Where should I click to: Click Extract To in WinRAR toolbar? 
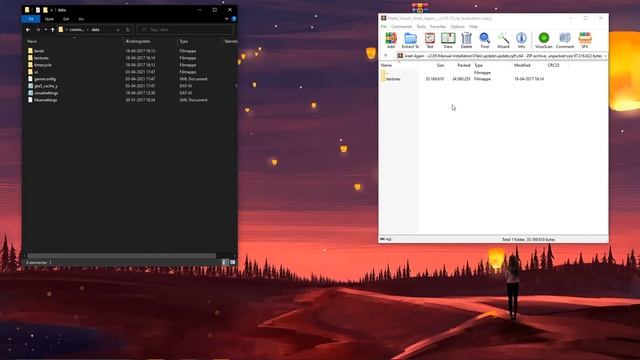[410, 40]
